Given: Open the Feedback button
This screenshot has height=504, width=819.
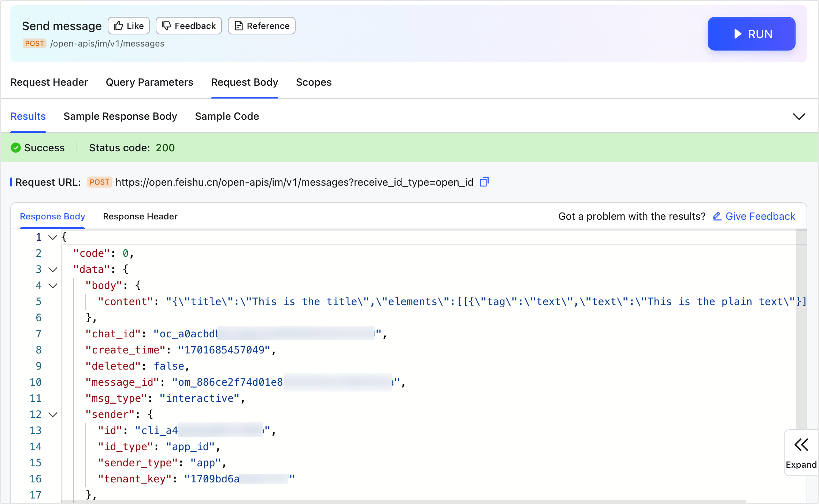Looking at the screenshot, I should pos(189,26).
